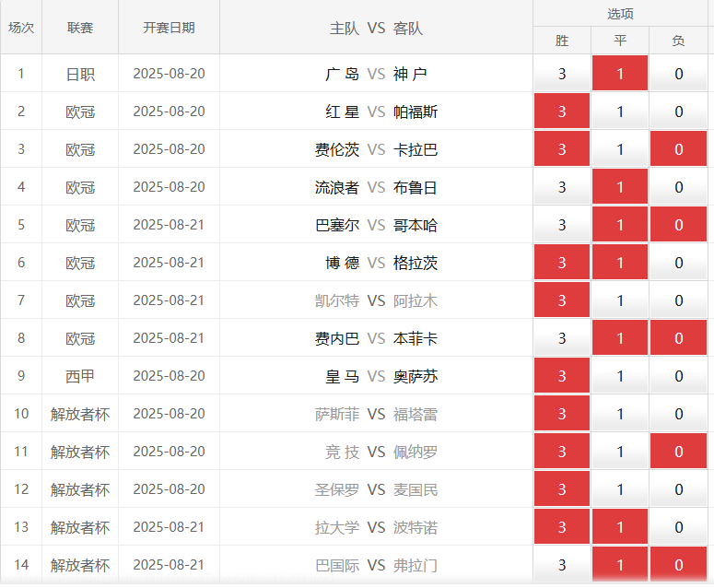This screenshot has width=714, height=588.
Task: Select win option 3 for 广岛 VS 神户
Action: (x=562, y=74)
